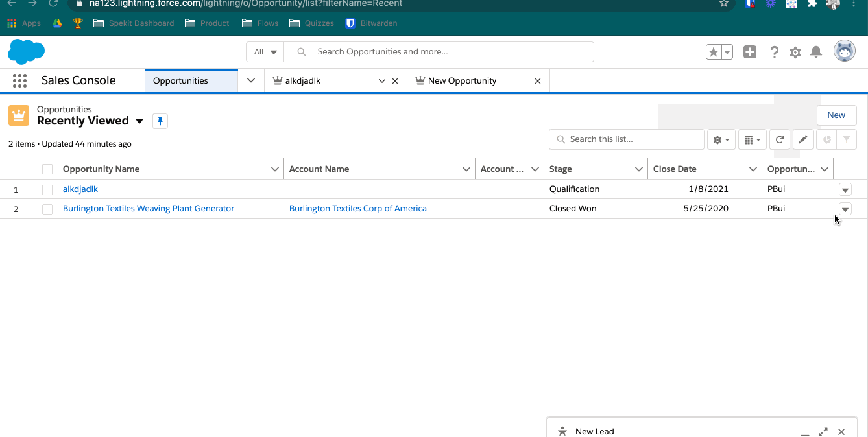Image resolution: width=868 pixels, height=437 pixels.
Task: Open the trophy bookmark icon
Action: pyautogui.click(x=78, y=23)
